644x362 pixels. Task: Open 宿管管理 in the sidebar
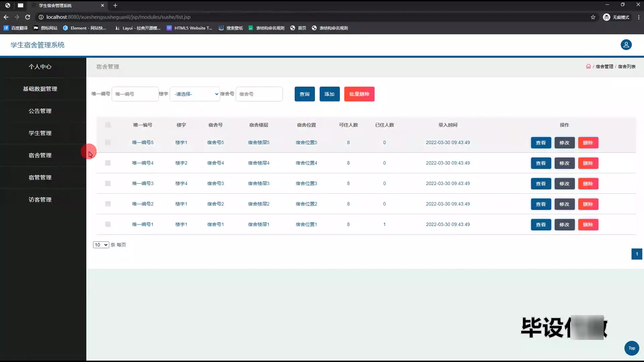[40, 177]
